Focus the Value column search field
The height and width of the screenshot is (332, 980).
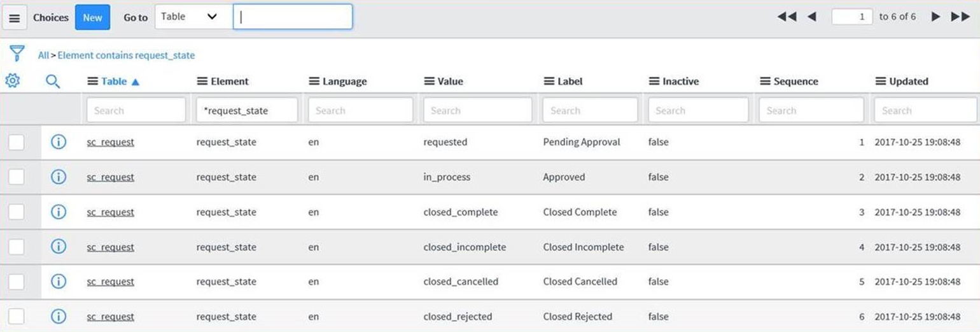(477, 110)
